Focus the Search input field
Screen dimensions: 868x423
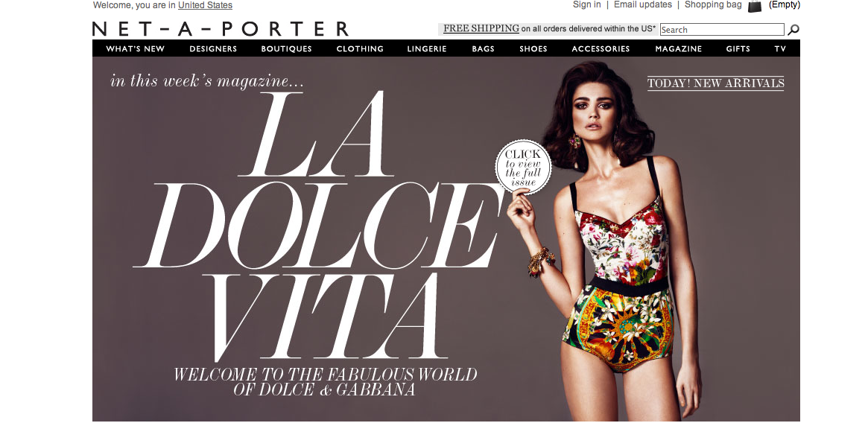click(722, 29)
